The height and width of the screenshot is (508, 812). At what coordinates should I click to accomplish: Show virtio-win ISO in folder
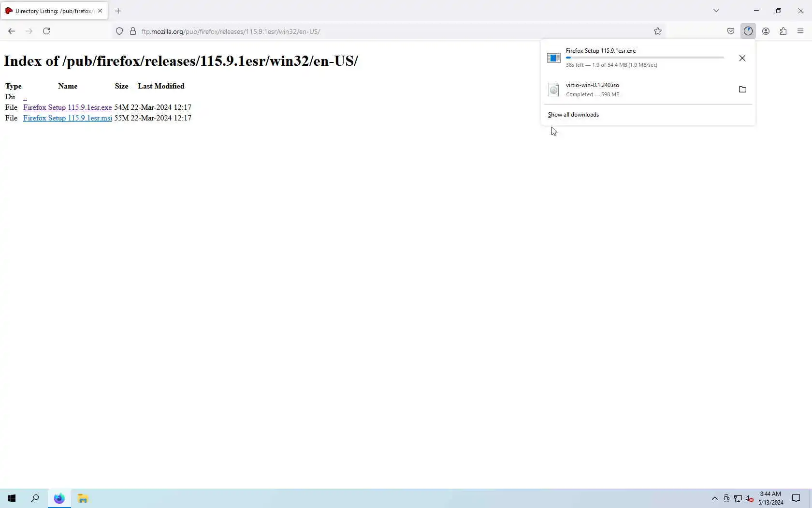click(742, 90)
